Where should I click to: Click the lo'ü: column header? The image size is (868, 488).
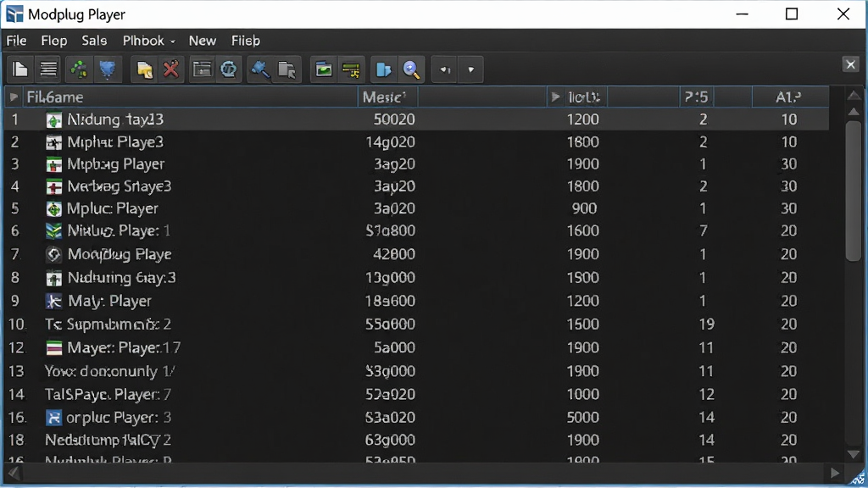pos(584,97)
